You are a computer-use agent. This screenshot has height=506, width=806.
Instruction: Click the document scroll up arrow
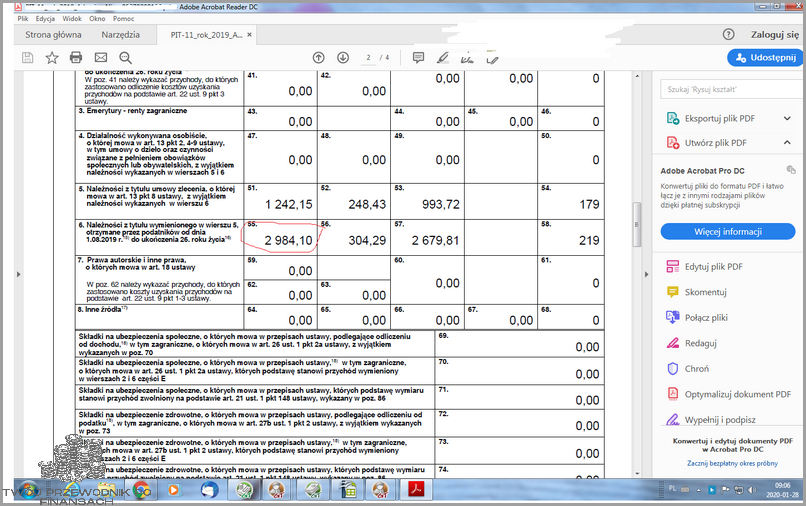click(637, 76)
